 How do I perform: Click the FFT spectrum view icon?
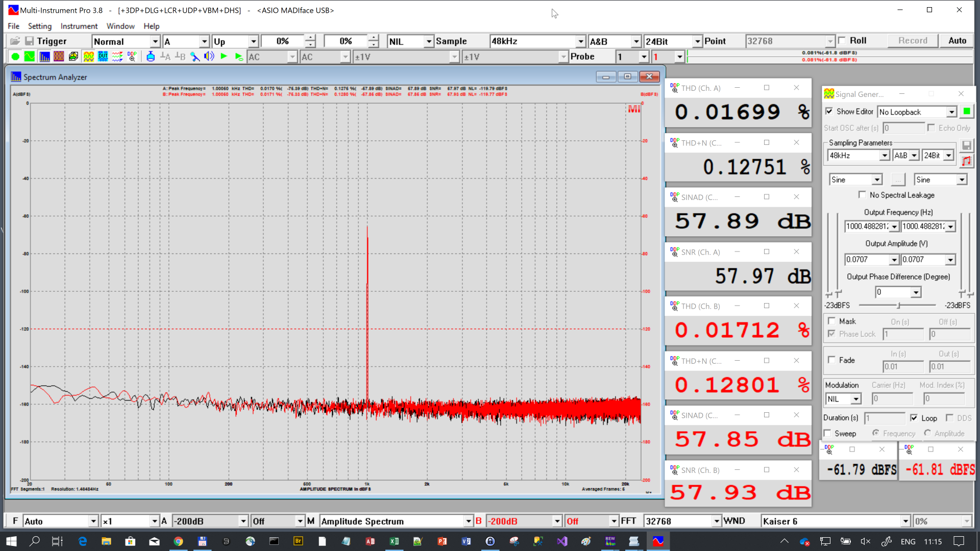point(44,57)
